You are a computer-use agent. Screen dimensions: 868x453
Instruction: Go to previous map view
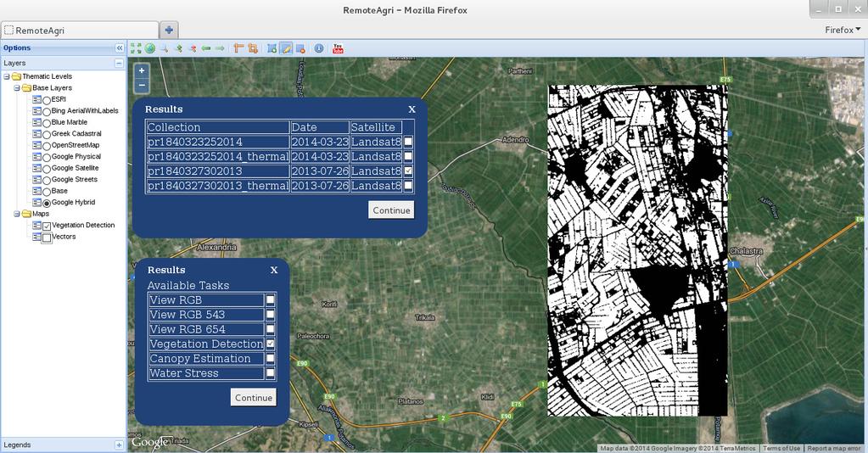pos(206,48)
